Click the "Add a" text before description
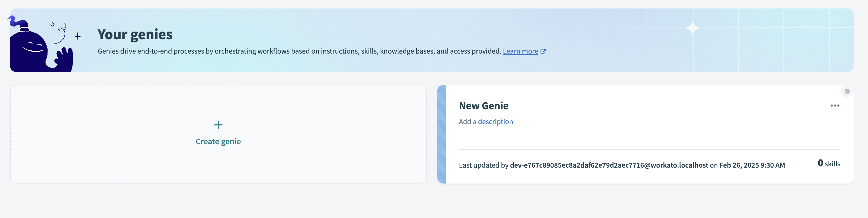This screenshot has width=868, height=218. point(467,122)
